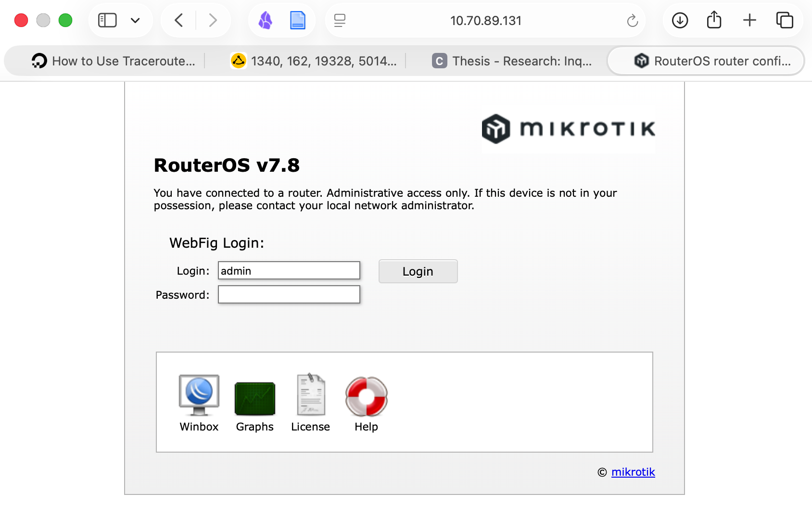Image resolution: width=812 pixels, height=506 pixels.
Task: Switch to the 1340, 162, 19328 tab
Action: (x=314, y=61)
